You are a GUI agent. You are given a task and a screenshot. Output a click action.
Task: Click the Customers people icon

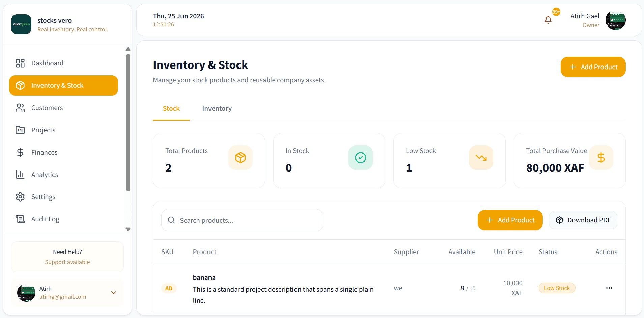coord(20,108)
